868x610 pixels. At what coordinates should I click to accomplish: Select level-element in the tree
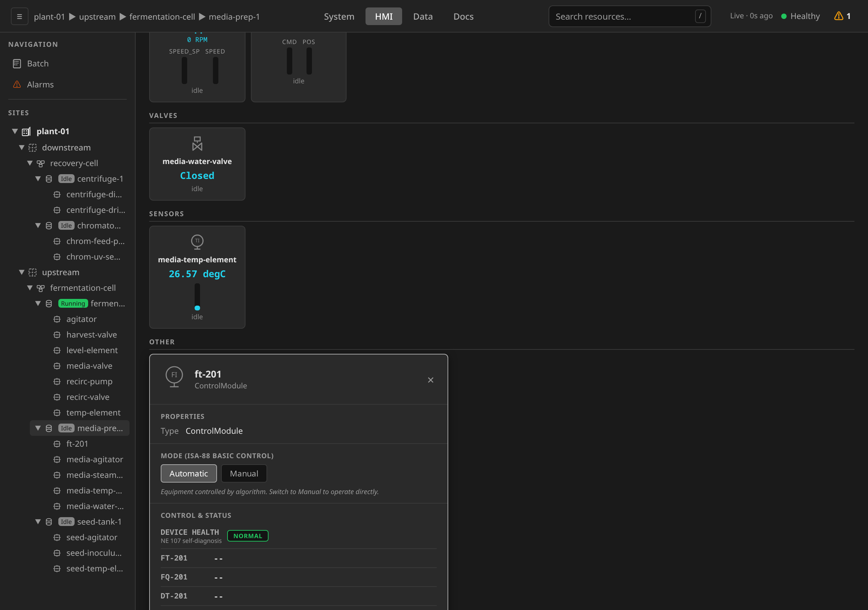pyautogui.click(x=92, y=350)
